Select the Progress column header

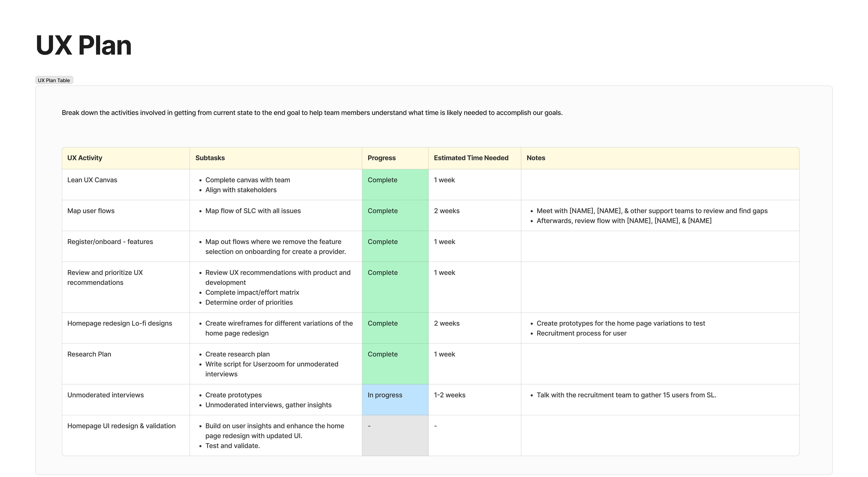[381, 158]
